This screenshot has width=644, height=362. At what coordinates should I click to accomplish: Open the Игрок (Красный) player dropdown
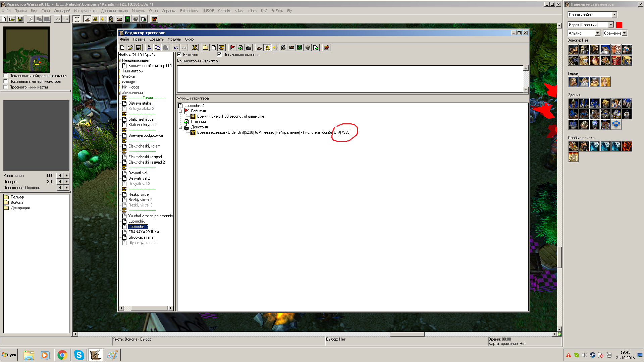coord(611,24)
